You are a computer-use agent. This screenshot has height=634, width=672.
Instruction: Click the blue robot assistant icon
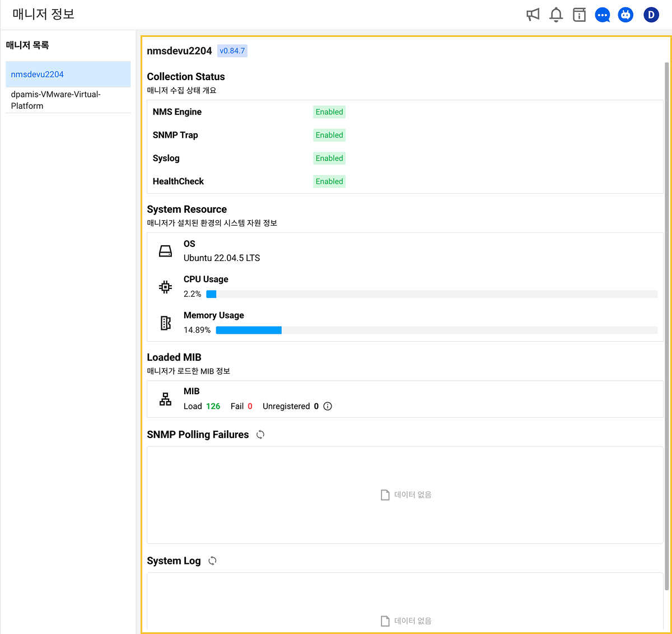pos(626,15)
